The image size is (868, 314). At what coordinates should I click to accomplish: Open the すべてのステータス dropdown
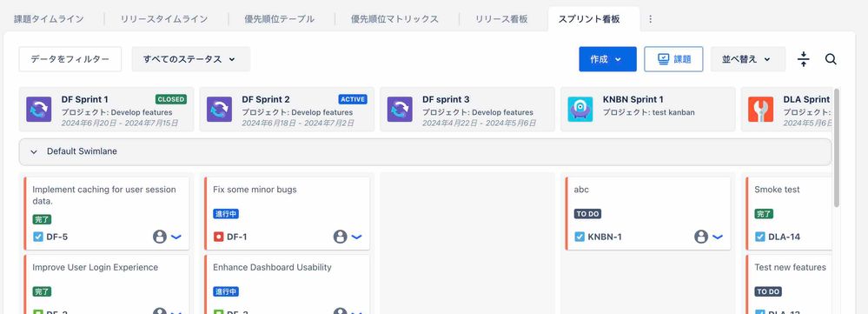click(x=190, y=59)
